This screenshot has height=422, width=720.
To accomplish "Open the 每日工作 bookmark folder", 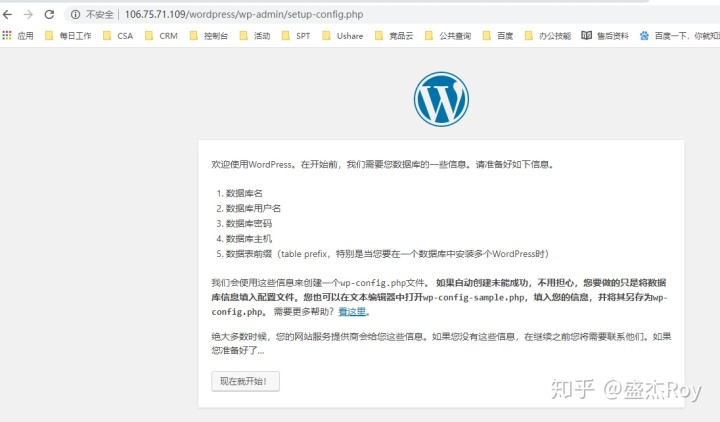I will [68, 36].
